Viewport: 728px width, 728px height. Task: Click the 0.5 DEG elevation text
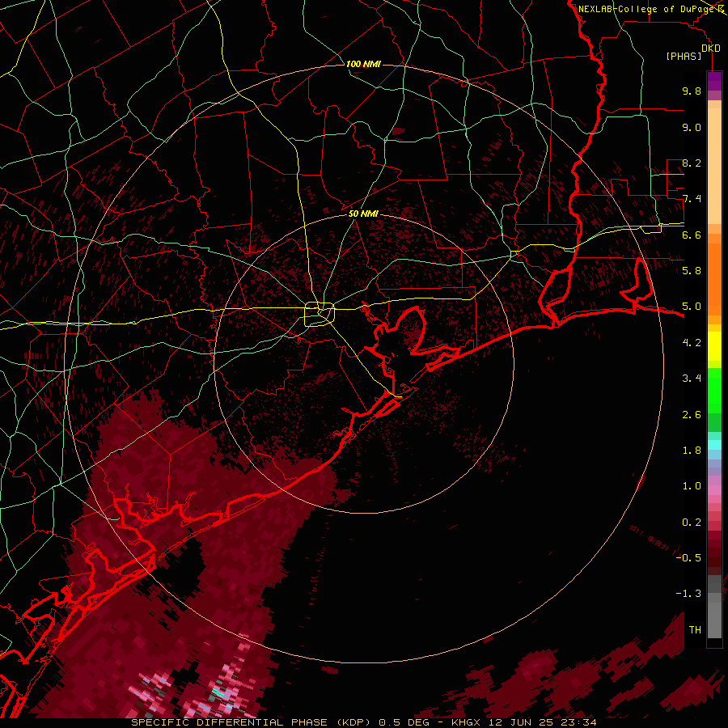(404, 722)
